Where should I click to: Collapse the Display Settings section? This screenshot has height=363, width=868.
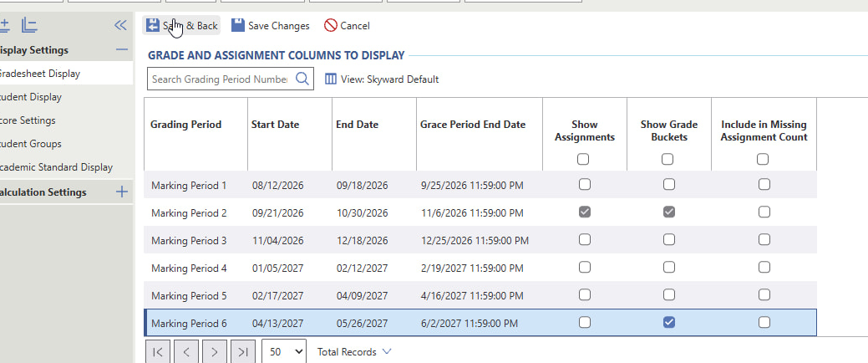click(122, 50)
